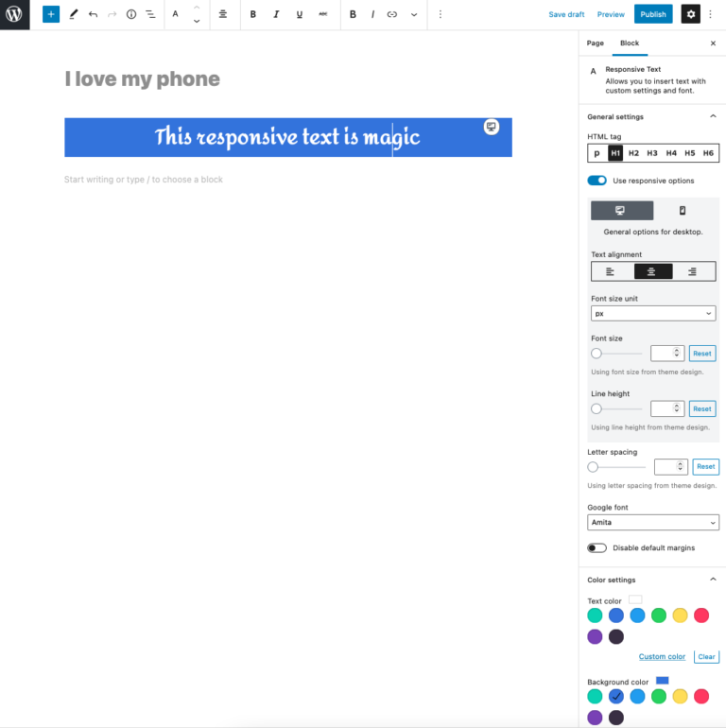Collapse the Color settings section
The height and width of the screenshot is (728, 726).
pyautogui.click(x=712, y=581)
